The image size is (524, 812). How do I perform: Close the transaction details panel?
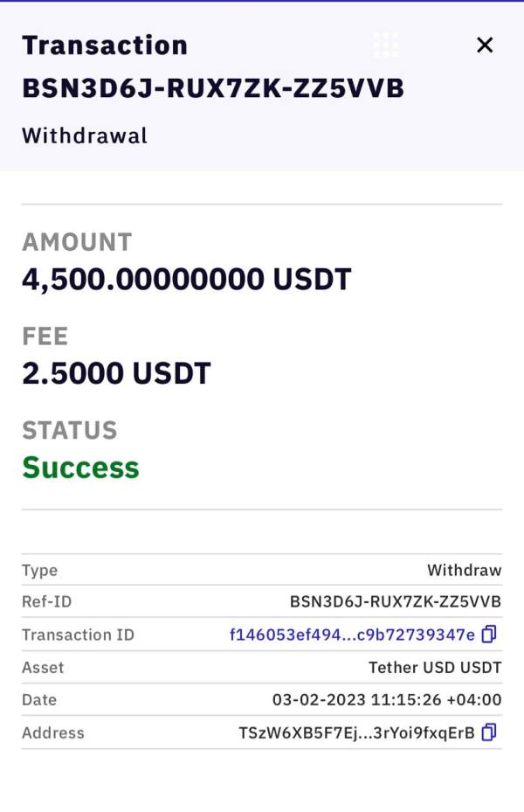[x=485, y=45]
